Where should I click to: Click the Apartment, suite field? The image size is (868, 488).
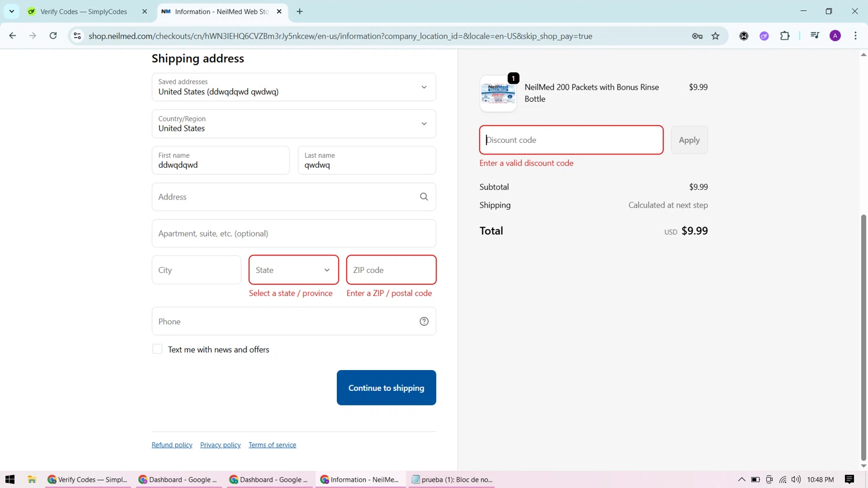coord(294,234)
